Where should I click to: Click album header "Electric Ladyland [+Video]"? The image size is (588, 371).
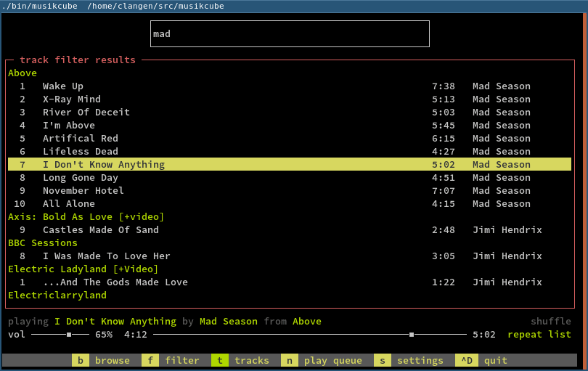(x=83, y=269)
